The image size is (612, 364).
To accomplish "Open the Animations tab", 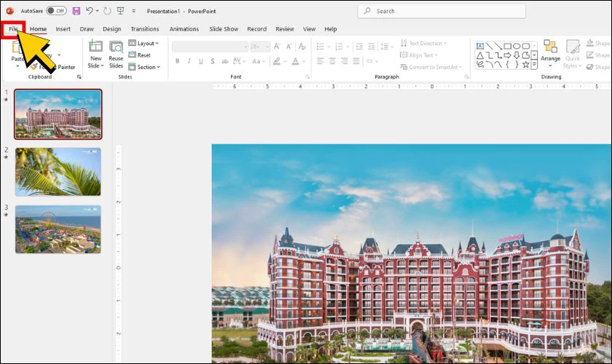I will [184, 29].
